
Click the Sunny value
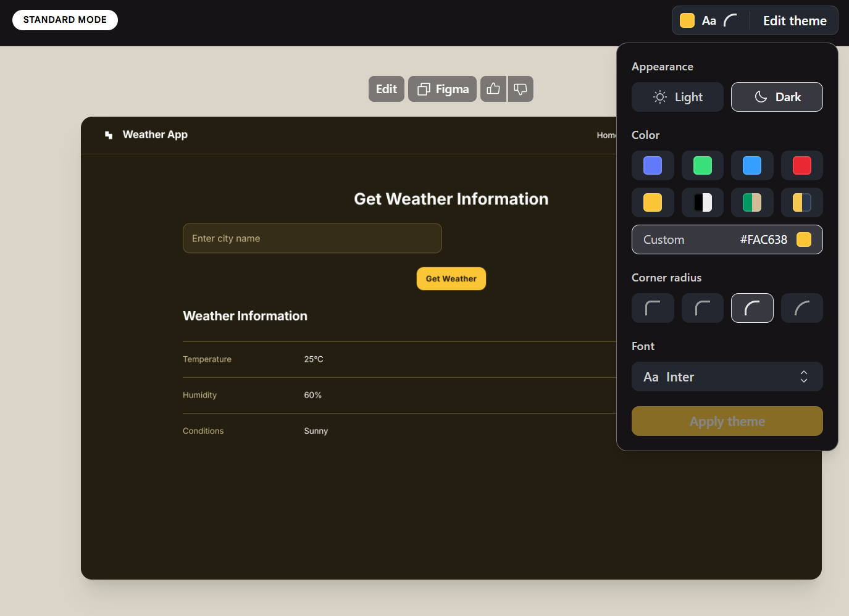(316, 431)
